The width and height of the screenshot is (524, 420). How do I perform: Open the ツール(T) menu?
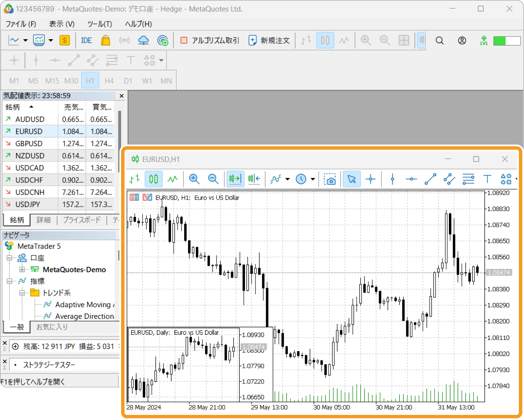(100, 24)
